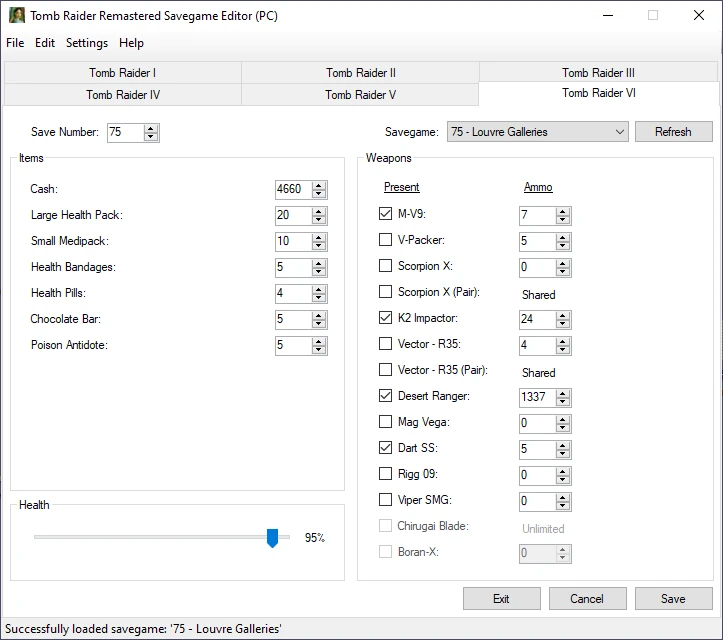This screenshot has height=640, width=723.
Task: Increase M-V9 ammo using up arrow
Action: tap(563, 211)
